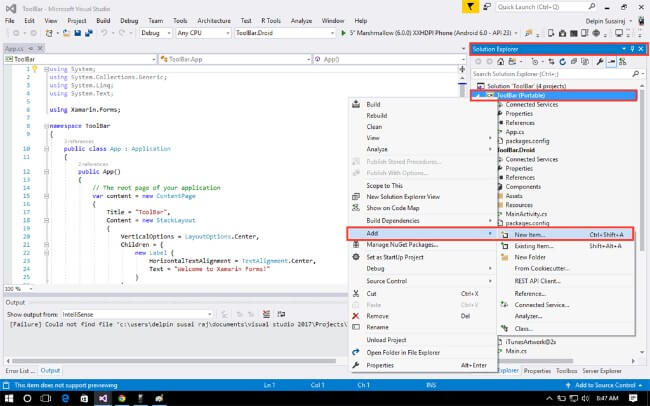This screenshot has height=406, width=650.
Task: Click the yellow feedback filter icon
Action: [x=471, y=7]
